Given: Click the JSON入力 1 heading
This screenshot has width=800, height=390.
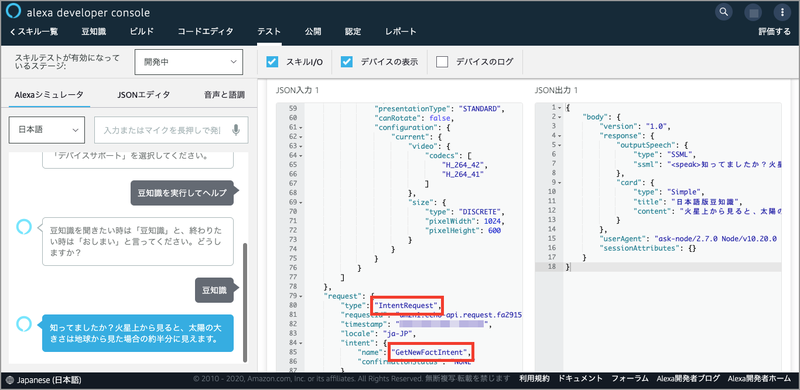Looking at the screenshot, I should [297, 90].
